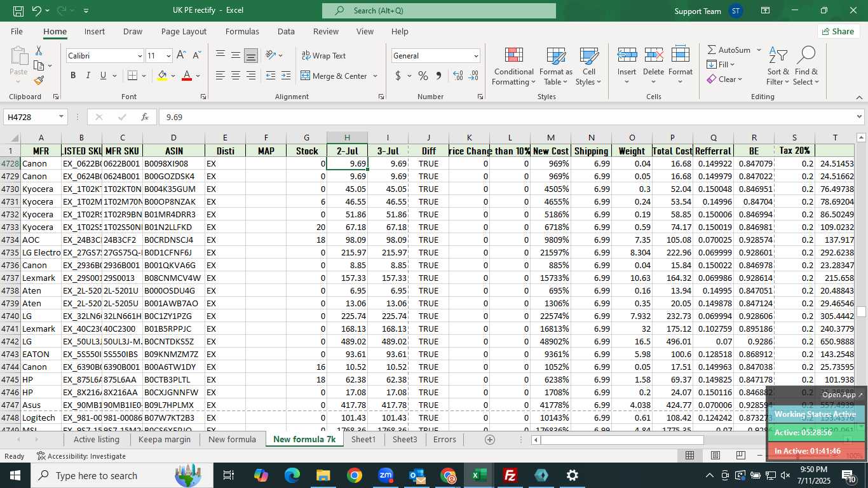Click the Format Painter brush icon
The height and width of the screenshot is (488, 868).
(39, 80)
